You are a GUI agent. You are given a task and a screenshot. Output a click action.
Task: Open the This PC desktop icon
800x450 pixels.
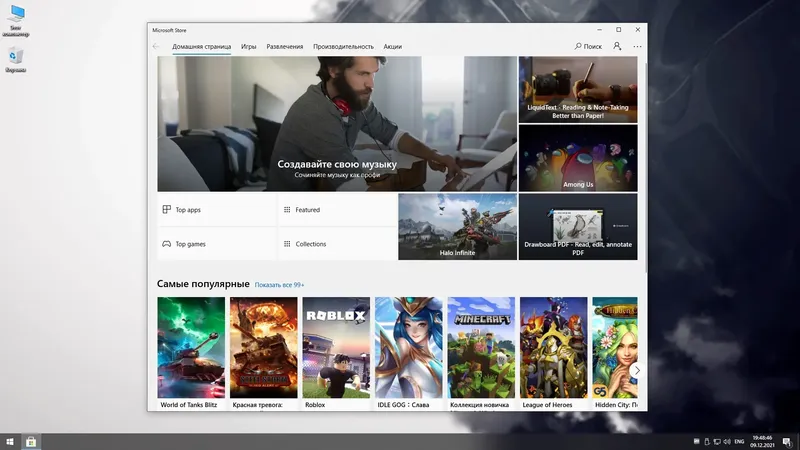click(x=16, y=21)
